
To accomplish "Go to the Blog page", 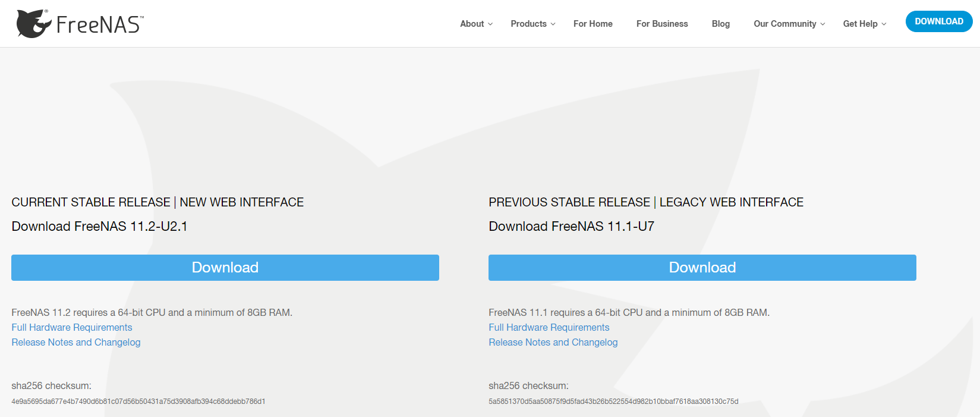I will [x=720, y=24].
